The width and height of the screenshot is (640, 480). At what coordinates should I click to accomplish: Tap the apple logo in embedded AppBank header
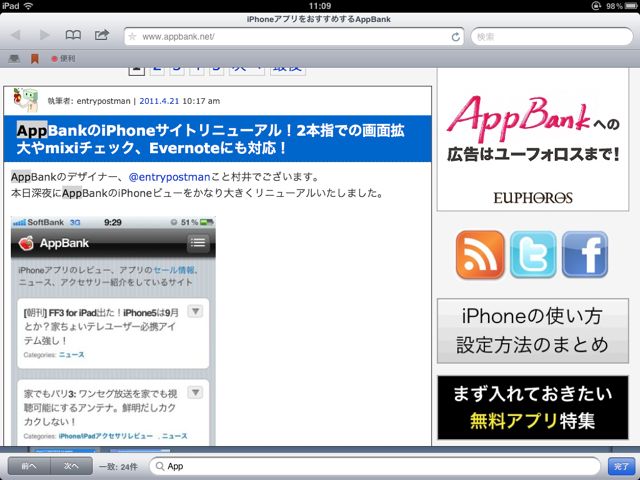26,243
